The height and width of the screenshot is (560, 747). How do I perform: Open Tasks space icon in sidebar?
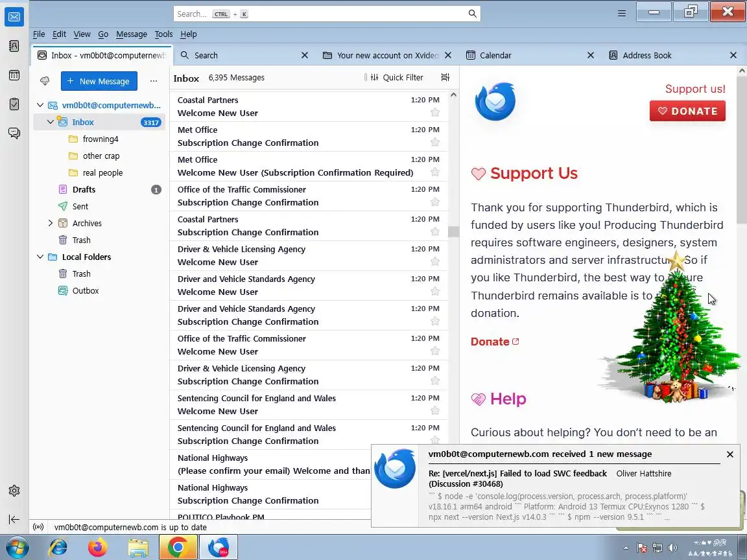[14, 104]
